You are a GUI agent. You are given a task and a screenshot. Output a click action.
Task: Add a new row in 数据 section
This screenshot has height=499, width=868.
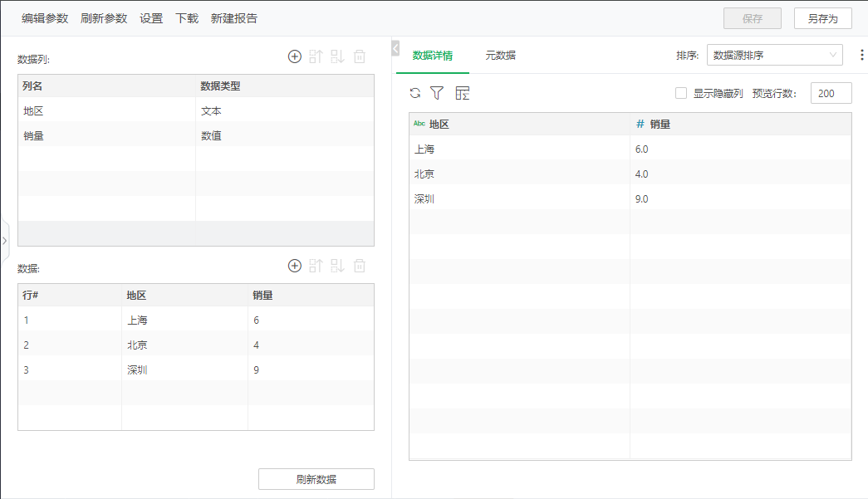coord(294,266)
